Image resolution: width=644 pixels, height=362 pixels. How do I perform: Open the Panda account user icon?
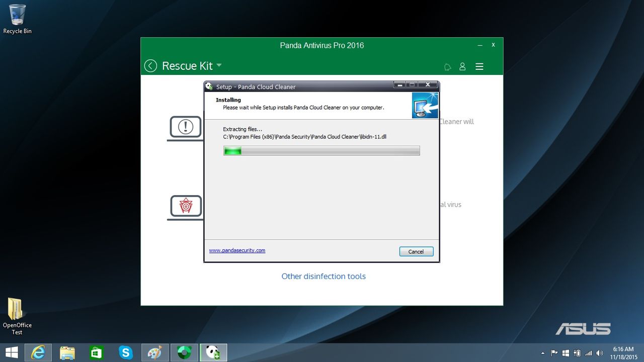462,66
